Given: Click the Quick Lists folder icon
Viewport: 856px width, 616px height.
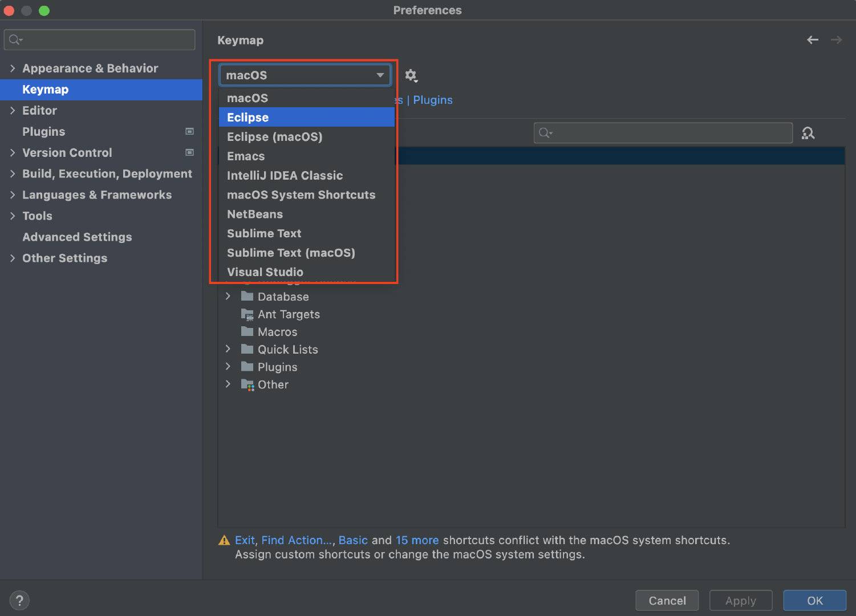Looking at the screenshot, I should pos(247,349).
